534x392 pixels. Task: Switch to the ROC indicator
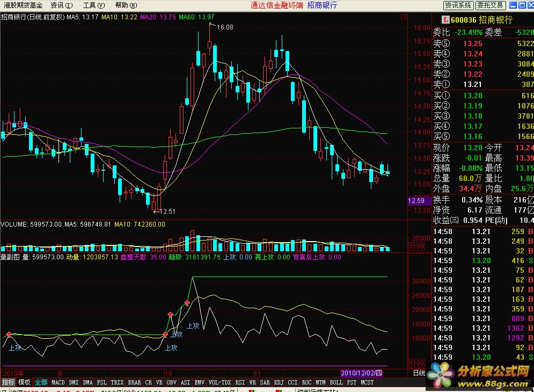coord(306,382)
